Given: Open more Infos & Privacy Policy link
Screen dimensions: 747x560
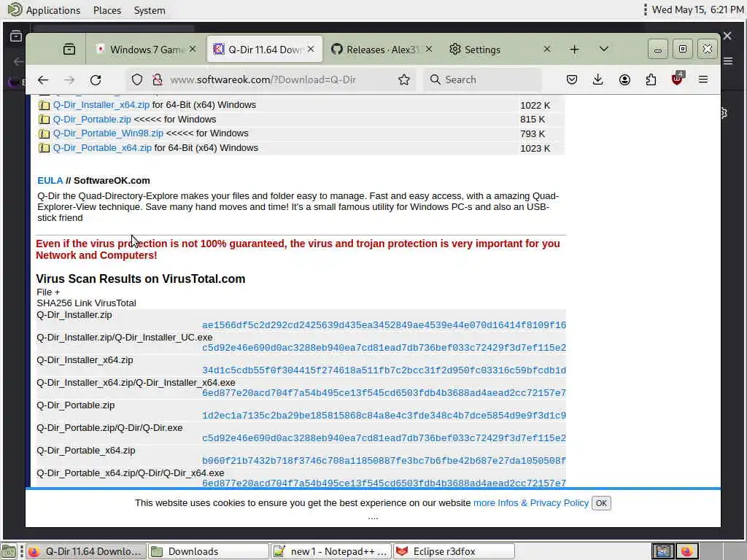Looking at the screenshot, I should coord(531,503).
